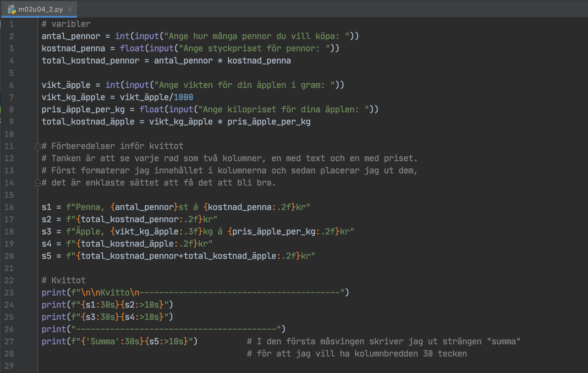Click the blue change marker beside line 7
The image size is (588, 373).
tap(1, 97)
